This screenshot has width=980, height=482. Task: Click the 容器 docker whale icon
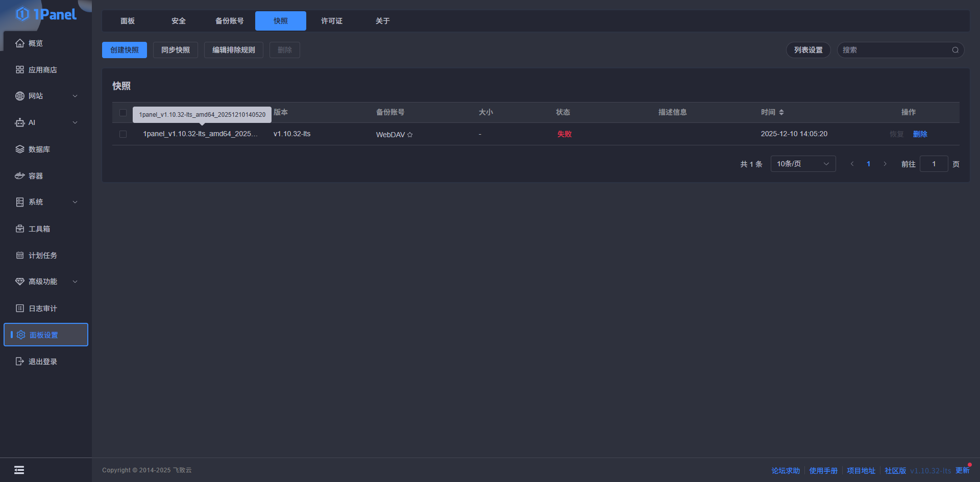point(20,176)
